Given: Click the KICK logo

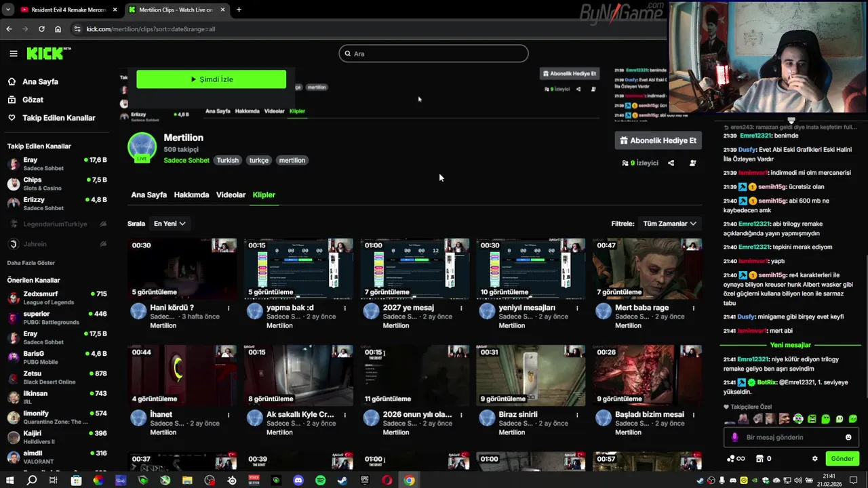Looking at the screenshot, I should click(48, 54).
